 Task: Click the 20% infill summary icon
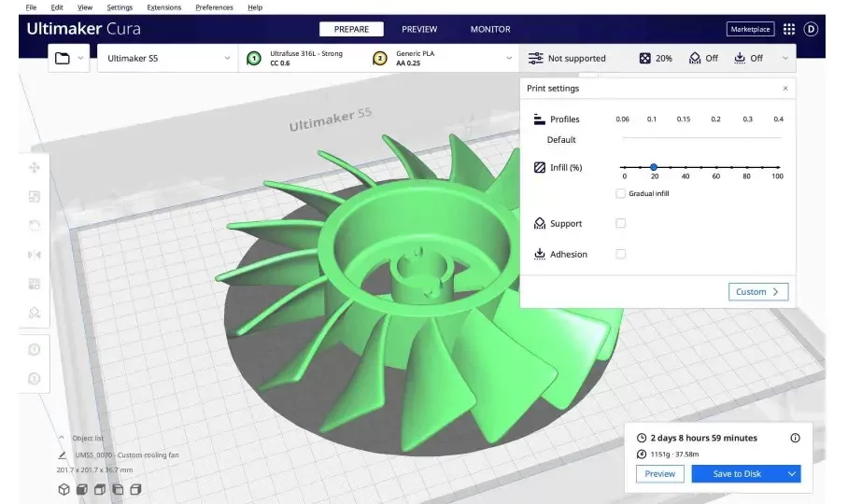(644, 58)
